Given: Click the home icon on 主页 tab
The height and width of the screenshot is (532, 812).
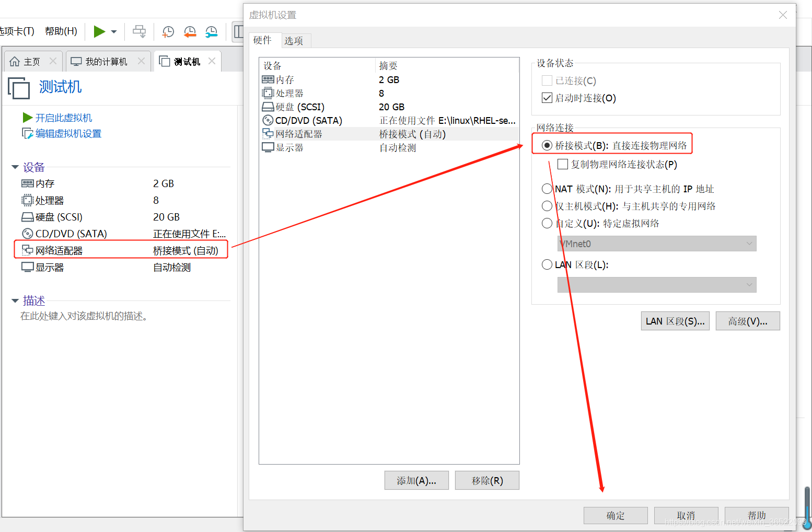Looking at the screenshot, I should click(15, 62).
